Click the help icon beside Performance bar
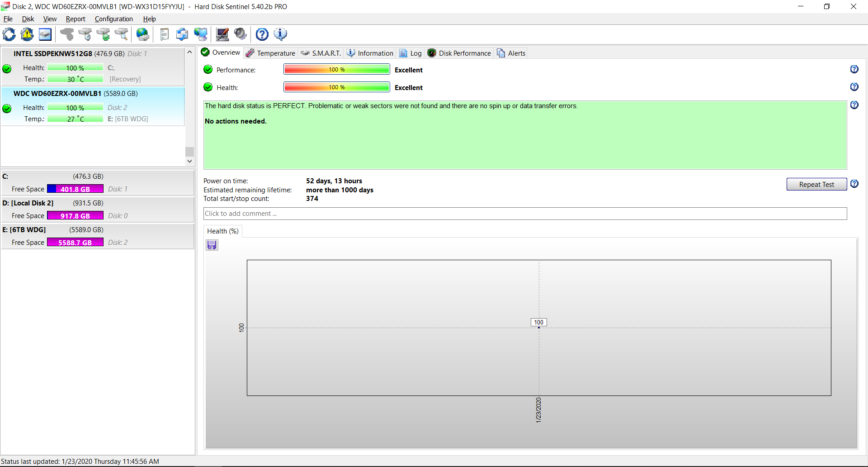The height and width of the screenshot is (467, 868). [x=854, y=69]
